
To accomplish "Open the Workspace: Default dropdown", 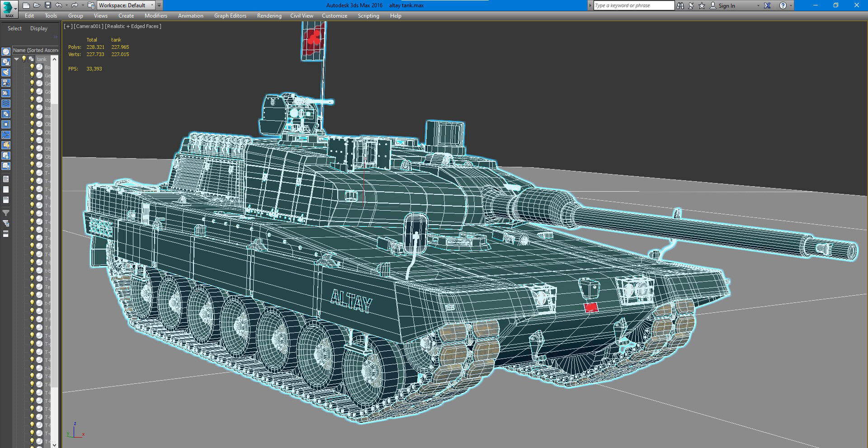I will click(126, 5).
